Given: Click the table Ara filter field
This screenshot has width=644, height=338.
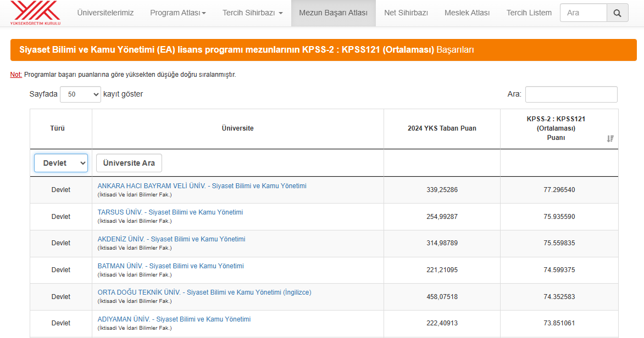Looking at the screenshot, I should point(571,94).
